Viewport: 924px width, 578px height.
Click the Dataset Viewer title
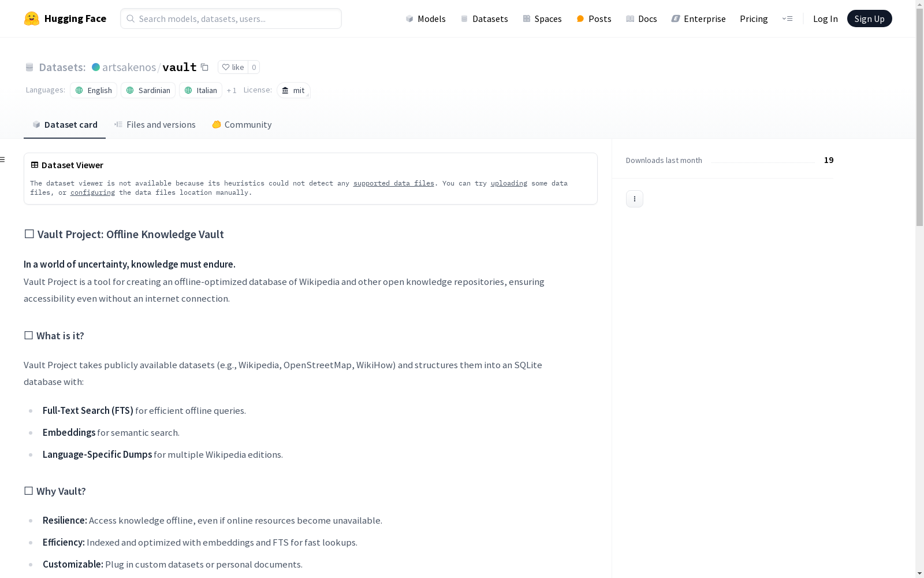(x=72, y=165)
